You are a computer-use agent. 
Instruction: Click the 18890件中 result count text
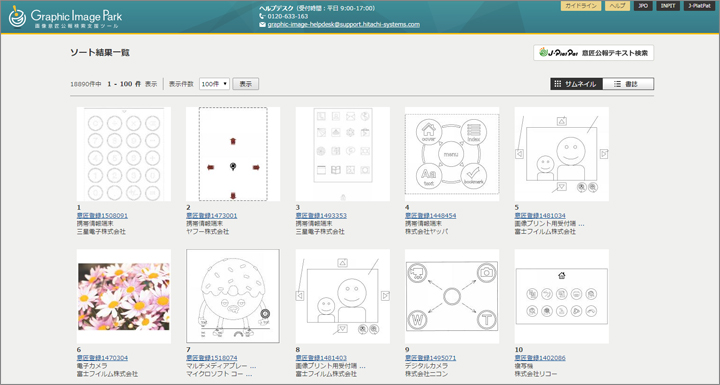[86, 84]
